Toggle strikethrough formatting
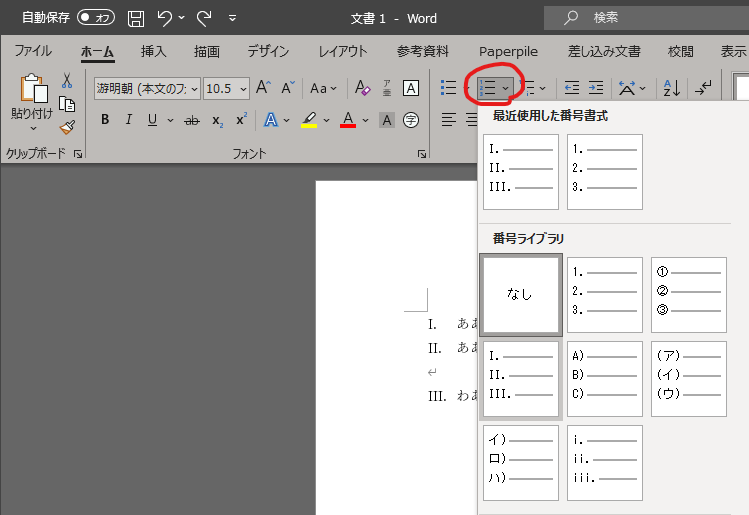Screen dimensions: 749x515 (x=192, y=120)
